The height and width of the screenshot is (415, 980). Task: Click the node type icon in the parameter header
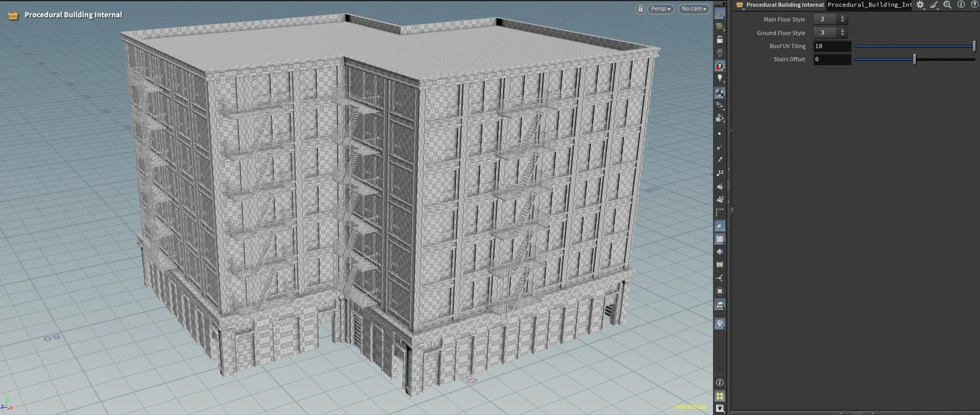[740, 5]
